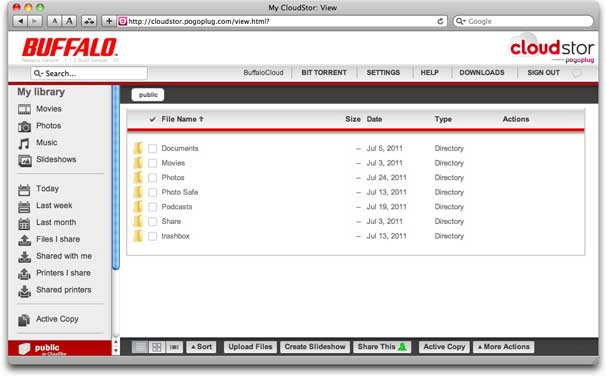The image size is (606, 377).
Task: Check the Photo Safe folder checkbox
Action: pos(153,192)
